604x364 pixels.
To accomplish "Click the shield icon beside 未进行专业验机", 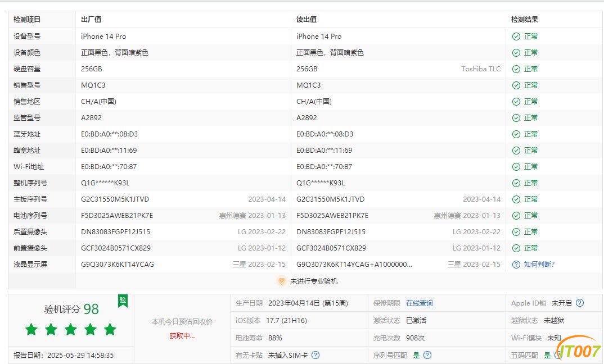I will pyautogui.click(x=282, y=281).
